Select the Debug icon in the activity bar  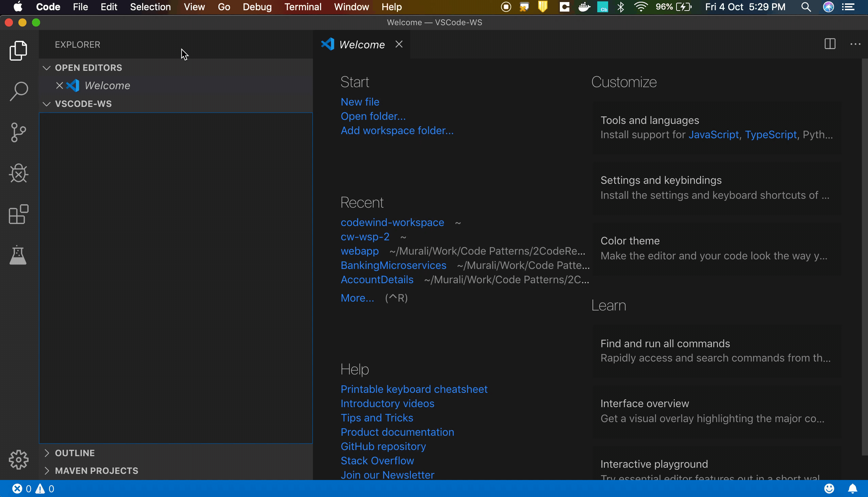click(18, 173)
